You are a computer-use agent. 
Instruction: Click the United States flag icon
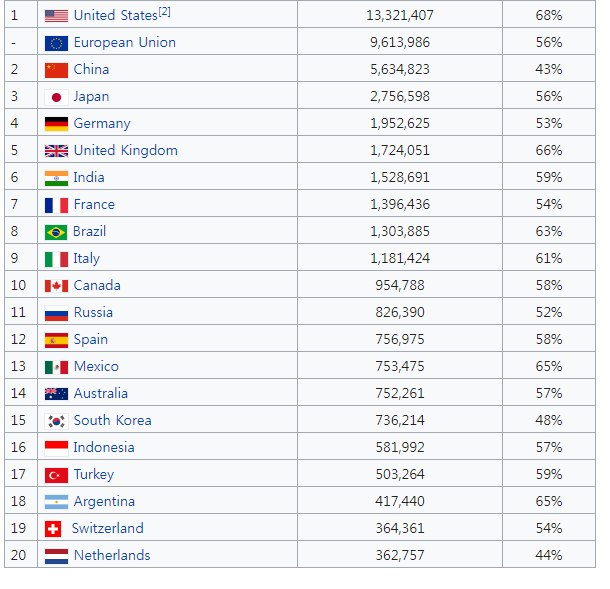click(56, 16)
